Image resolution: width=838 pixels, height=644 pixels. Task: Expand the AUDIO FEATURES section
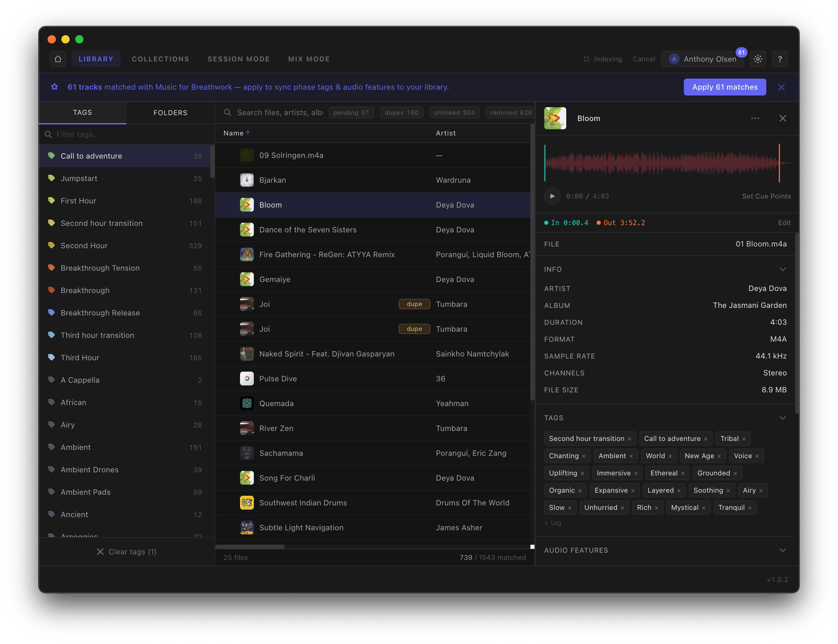pyautogui.click(x=783, y=550)
